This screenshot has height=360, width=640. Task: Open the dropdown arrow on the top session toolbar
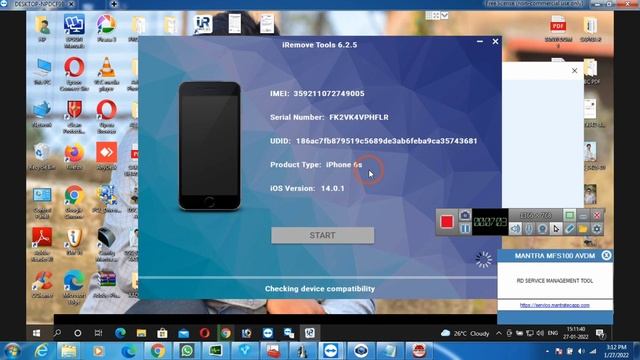coord(444,15)
